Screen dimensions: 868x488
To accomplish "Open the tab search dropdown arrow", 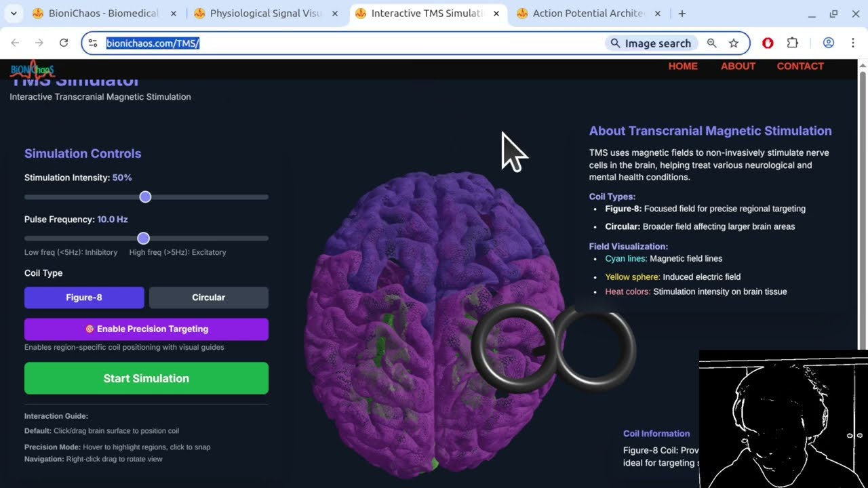I will pyautogui.click(x=14, y=14).
